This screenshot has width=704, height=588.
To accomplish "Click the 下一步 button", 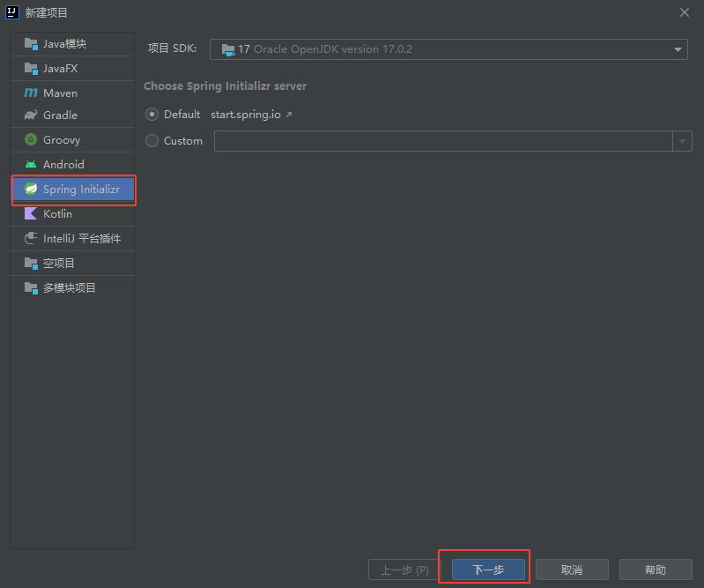I will pyautogui.click(x=488, y=569).
